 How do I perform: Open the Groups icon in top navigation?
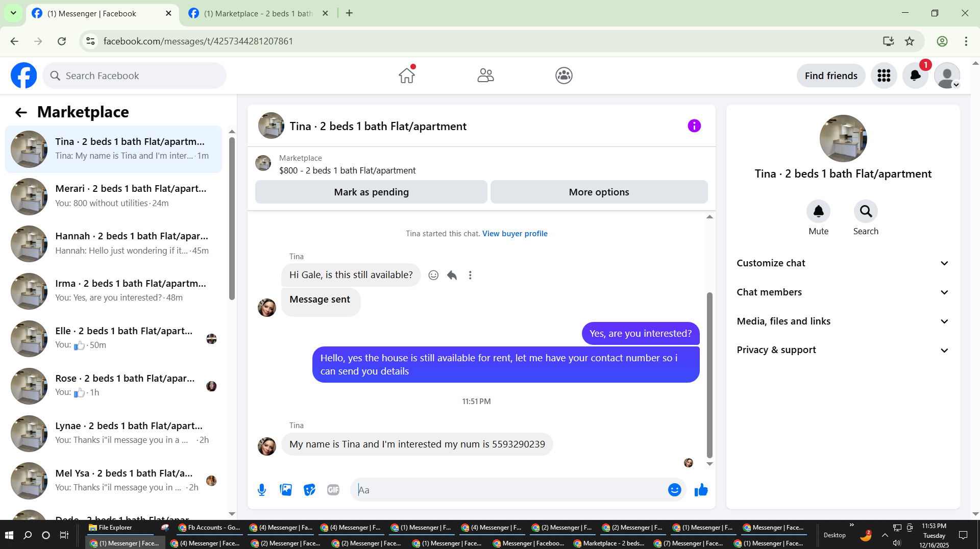click(x=564, y=76)
